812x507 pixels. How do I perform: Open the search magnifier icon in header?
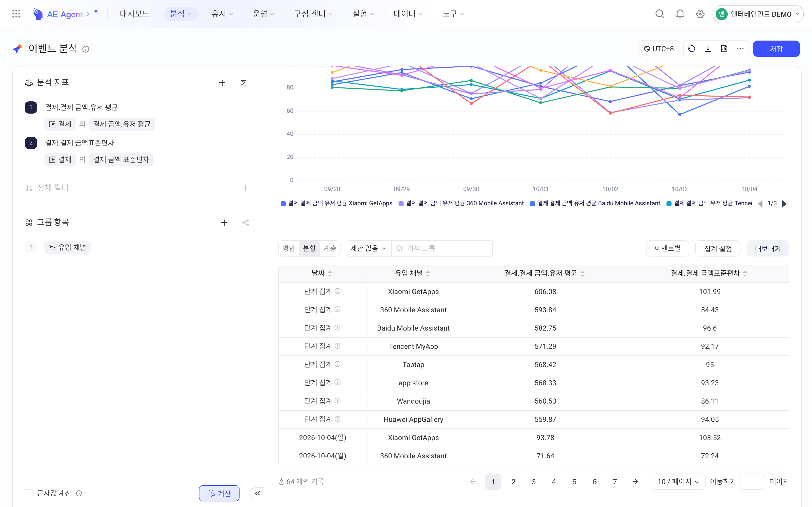(x=659, y=14)
